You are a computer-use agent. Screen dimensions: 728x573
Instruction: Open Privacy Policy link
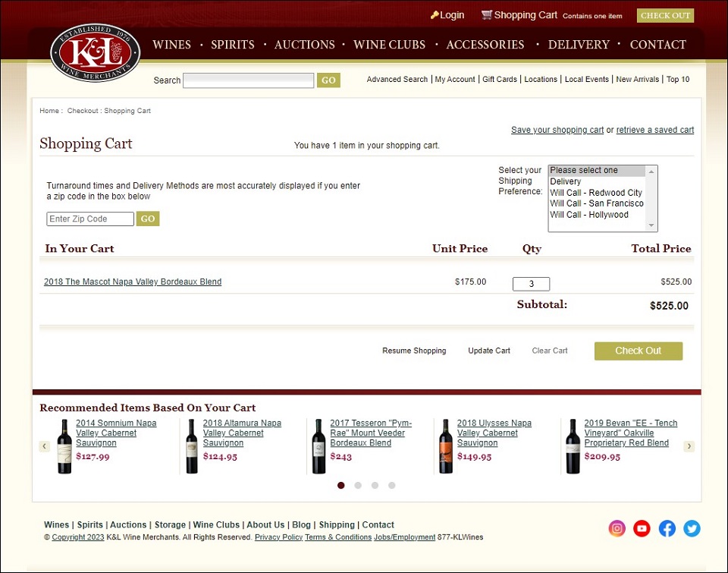coord(278,537)
